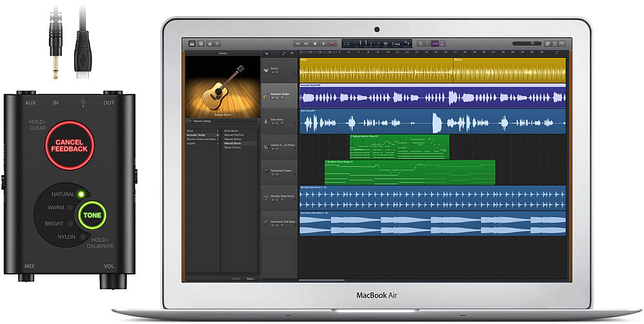Click the Save button in Library
The width and height of the screenshot is (644, 324).
pyautogui.click(x=251, y=278)
